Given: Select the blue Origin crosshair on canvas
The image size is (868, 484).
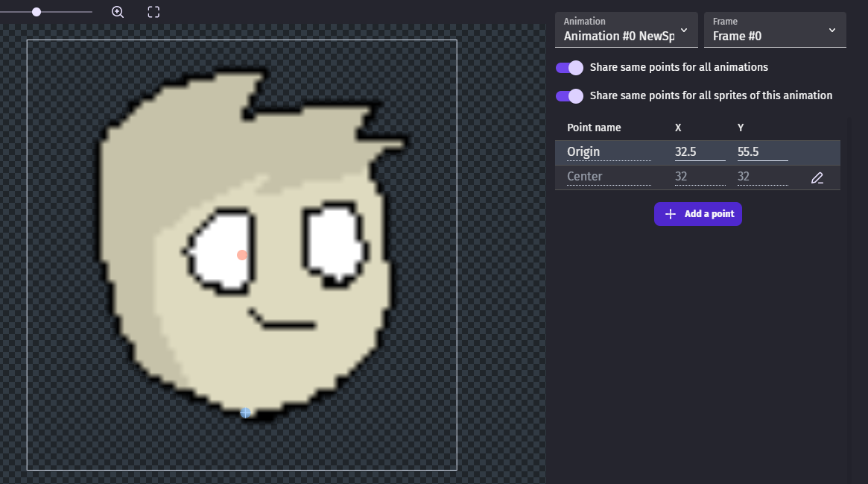Looking at the screenshot, I should [245, 412].
